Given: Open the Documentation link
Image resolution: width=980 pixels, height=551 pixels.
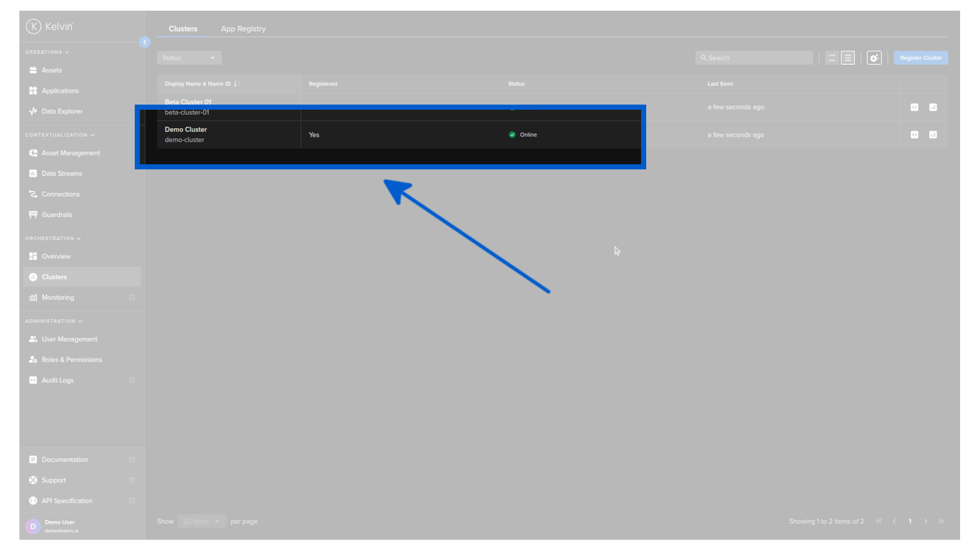Looking at the screenshot, I should [x=64, y=460].
